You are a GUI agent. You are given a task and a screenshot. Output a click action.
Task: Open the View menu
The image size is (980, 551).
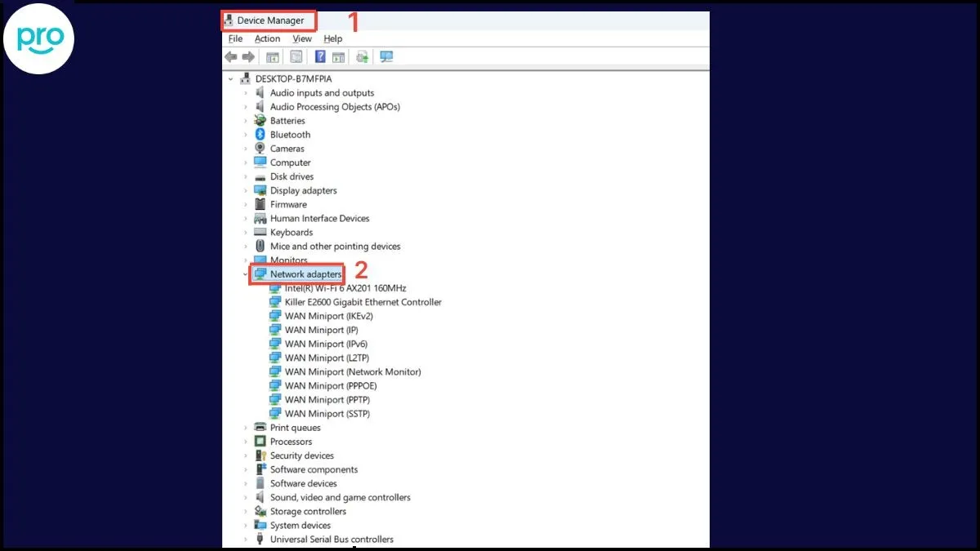pos(301,38)
